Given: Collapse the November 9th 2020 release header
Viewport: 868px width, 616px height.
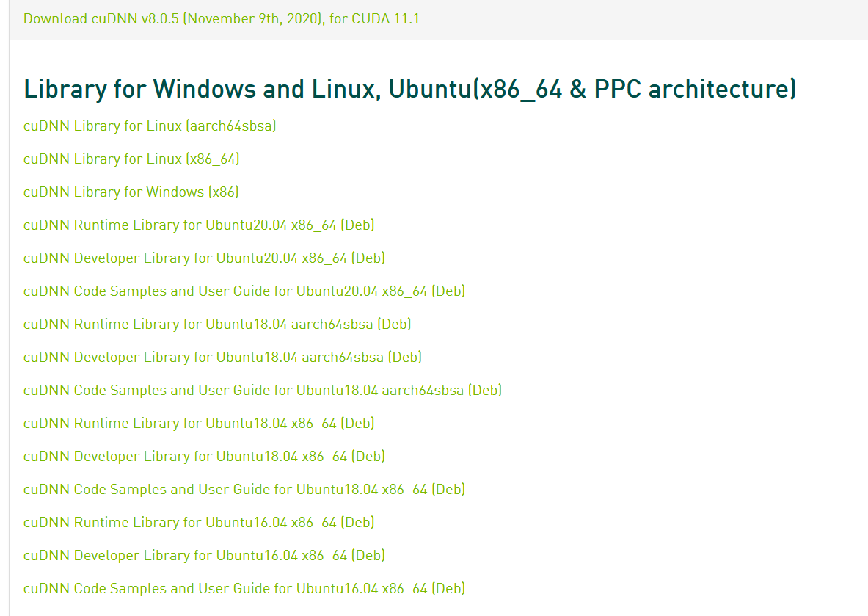Looking at the screenshot, I should pyautogui.click(x=220, y=18).
